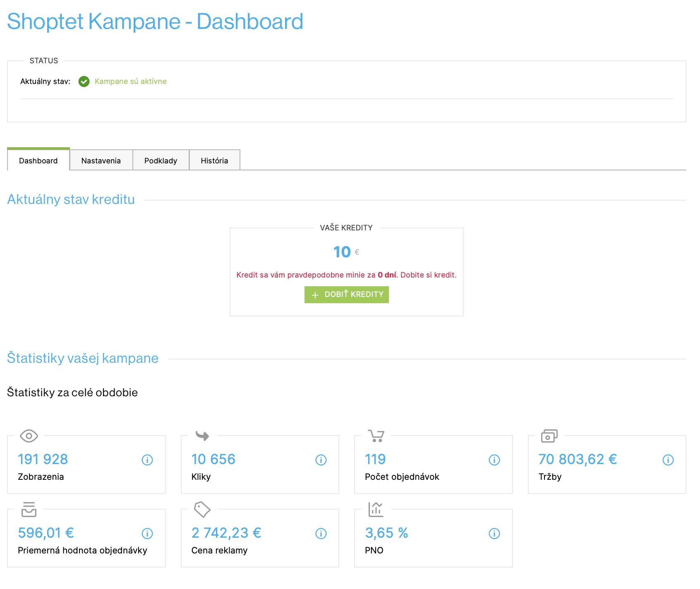This screenshot has width=700, height=589.
Task: Click the 'Štatistiky vašej kampane' heading
Action: tap(83, 358)
